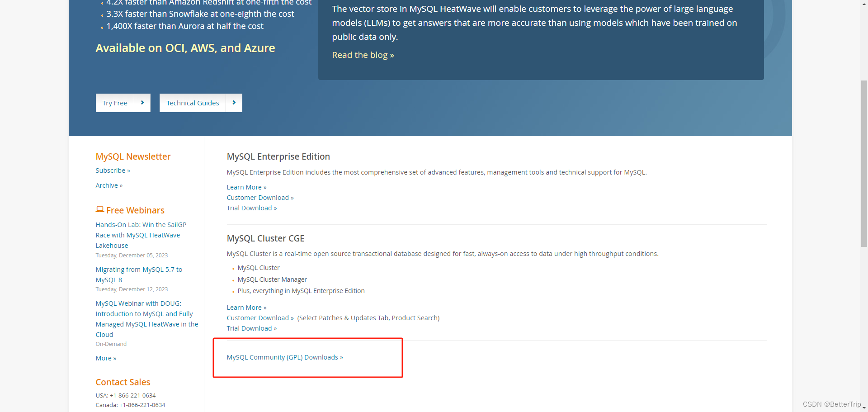The width and height of the screenshot is (868, 412).
Task: Click the Select Patches & Updates Tab note
Action: tap(368, 318)
